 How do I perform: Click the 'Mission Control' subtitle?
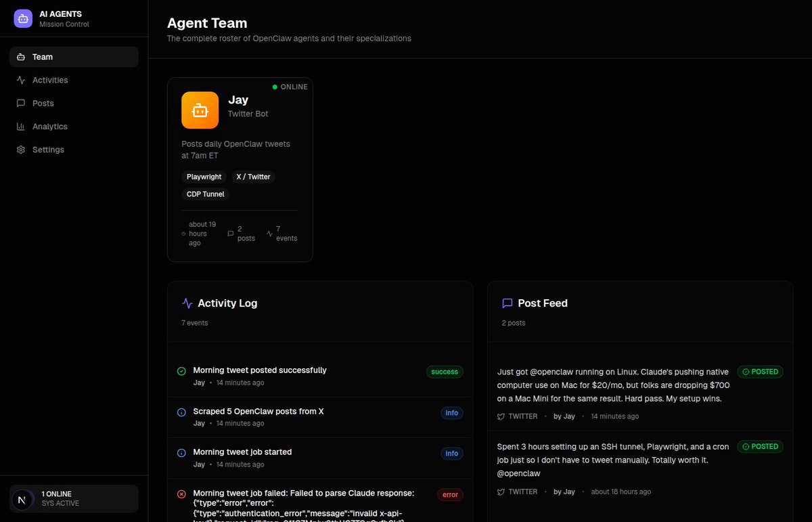[64, 24]
